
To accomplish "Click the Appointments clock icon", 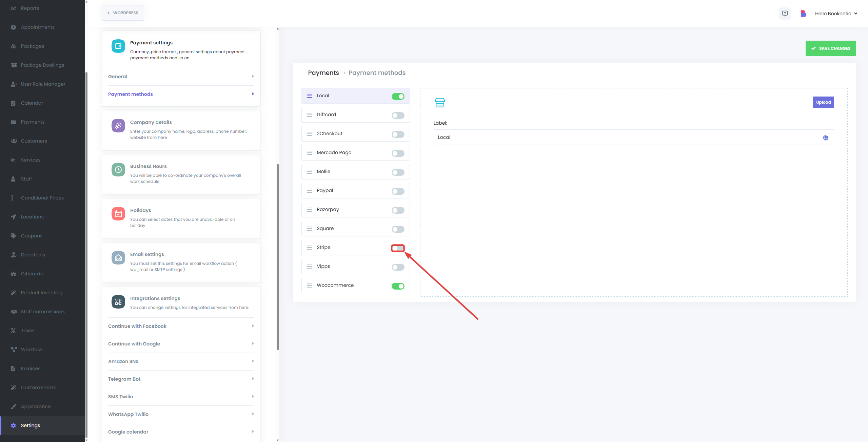I will pos(13,27).
